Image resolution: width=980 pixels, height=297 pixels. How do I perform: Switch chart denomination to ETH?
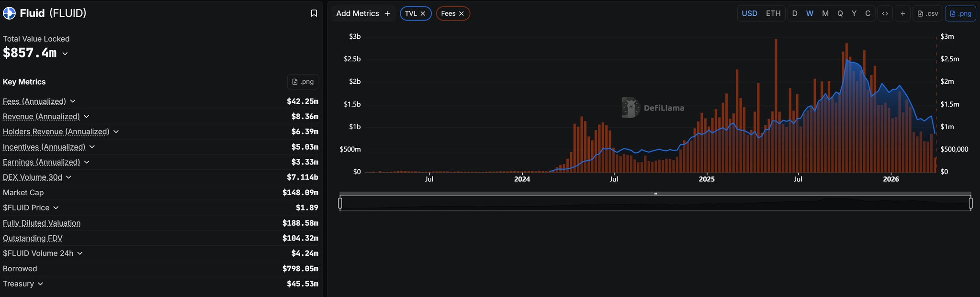[x=773, y=13]
